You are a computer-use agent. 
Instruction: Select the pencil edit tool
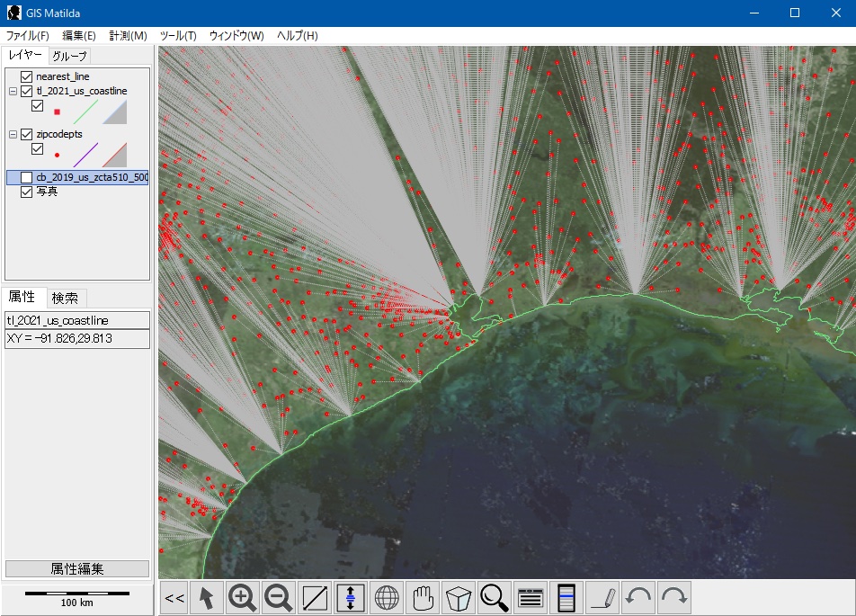[602, 598]
